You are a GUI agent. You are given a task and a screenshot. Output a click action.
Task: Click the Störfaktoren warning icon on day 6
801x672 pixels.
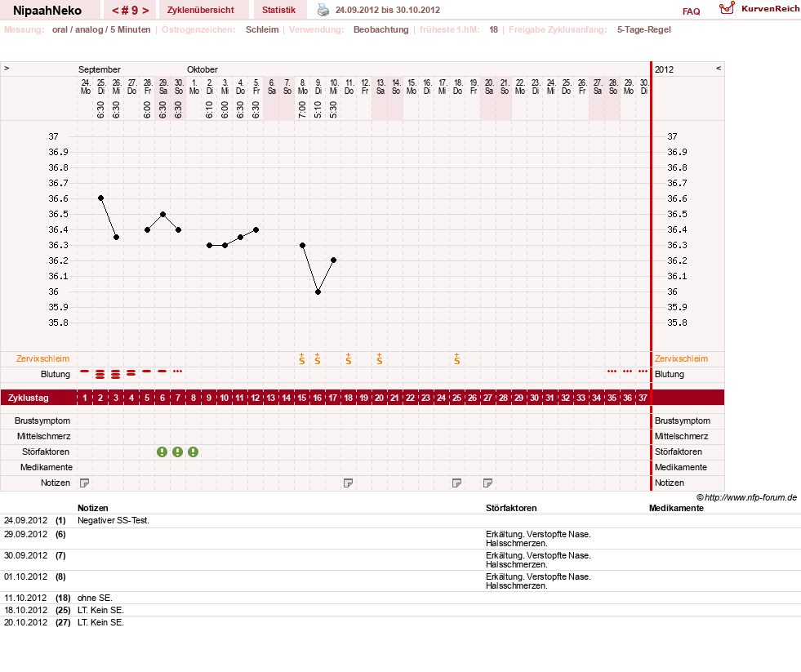162,452
